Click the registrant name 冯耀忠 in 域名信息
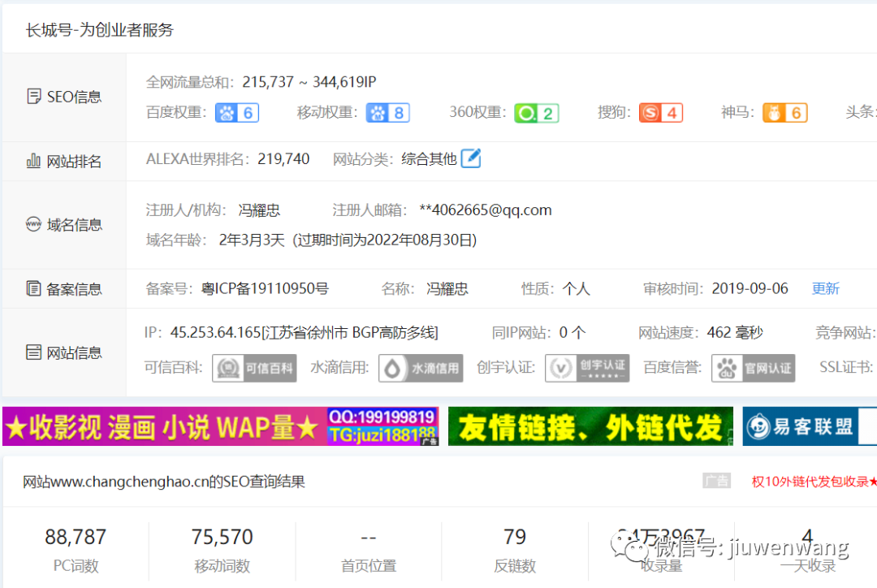Screen dimensions: 877x588 [259, 210]
